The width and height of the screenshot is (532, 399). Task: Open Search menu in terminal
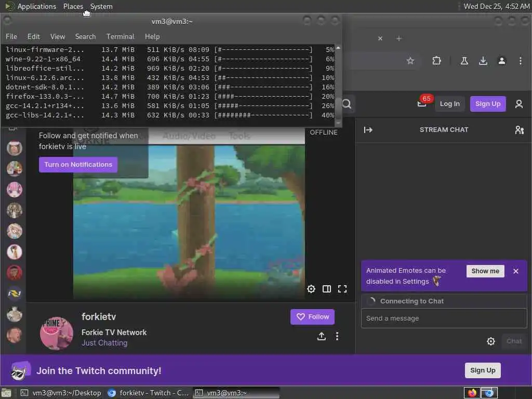(x=85, y=36)
